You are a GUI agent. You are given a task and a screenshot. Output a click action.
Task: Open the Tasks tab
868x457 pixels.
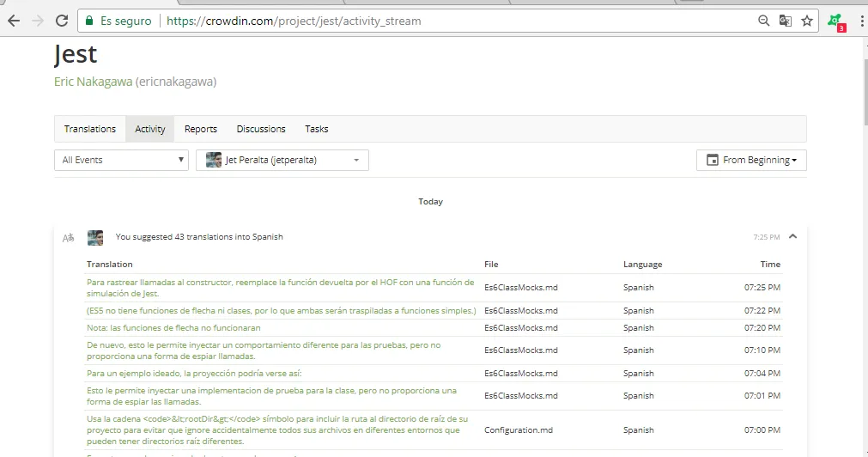(x=317, y=129)
